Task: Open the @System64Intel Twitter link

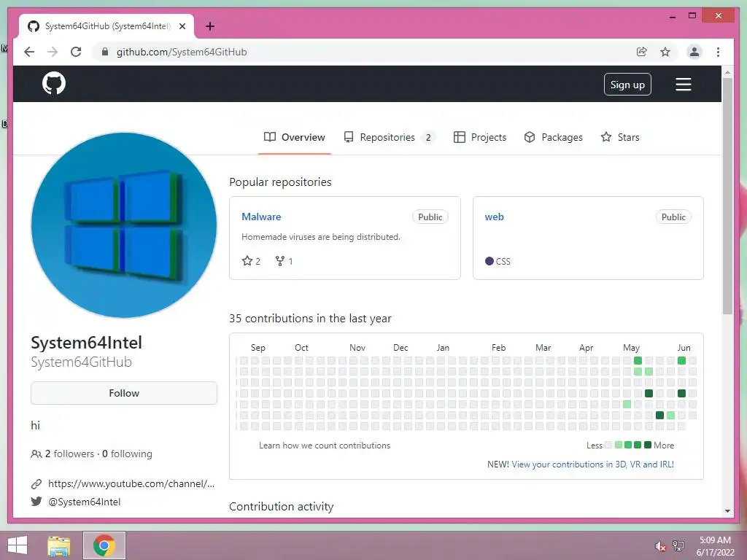Action: [x=85, y=502]
